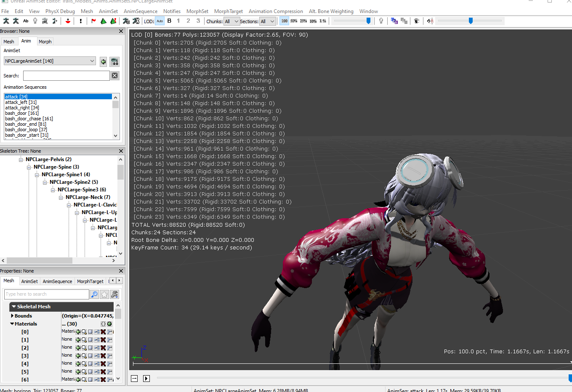The width and height of the screenshot is (572, 392).
Task: Open the wrench options in Properties panel
Action: [x=114, y=294]
